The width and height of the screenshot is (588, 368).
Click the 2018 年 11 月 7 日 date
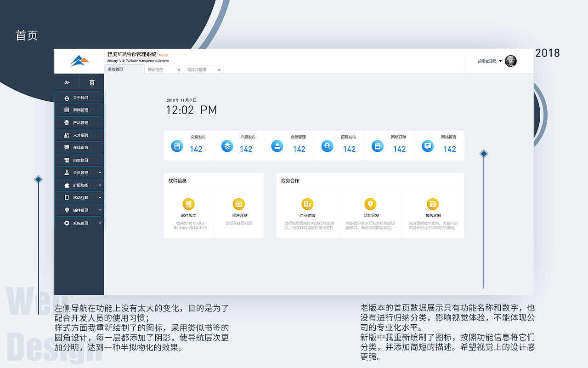(181, 100)
